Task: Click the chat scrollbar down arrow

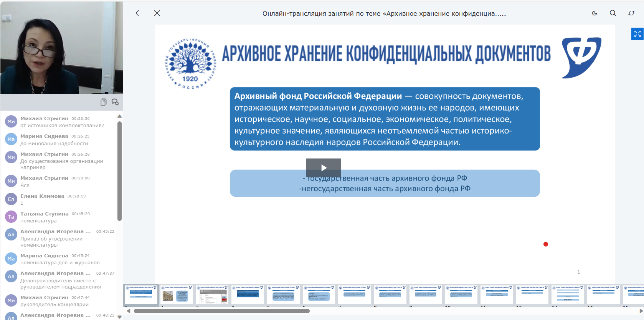Action: [x=119, y=317]
